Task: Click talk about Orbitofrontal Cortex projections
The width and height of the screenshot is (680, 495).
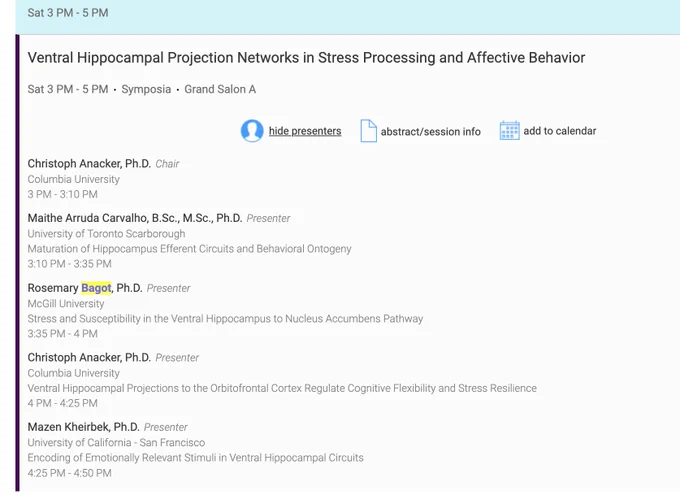Action: (282, 388)
